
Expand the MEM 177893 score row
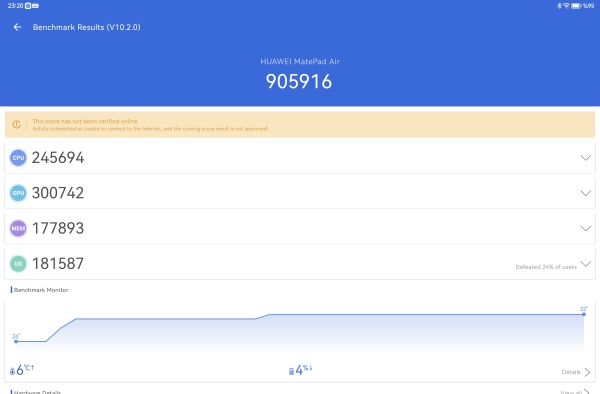click(x=300, y=228)
